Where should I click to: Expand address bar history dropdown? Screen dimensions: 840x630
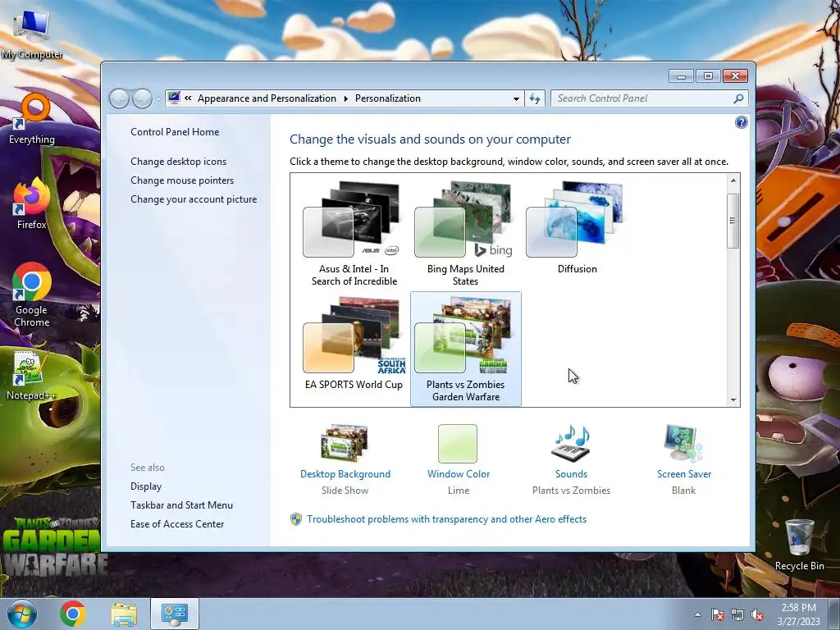tap(516, 98)
